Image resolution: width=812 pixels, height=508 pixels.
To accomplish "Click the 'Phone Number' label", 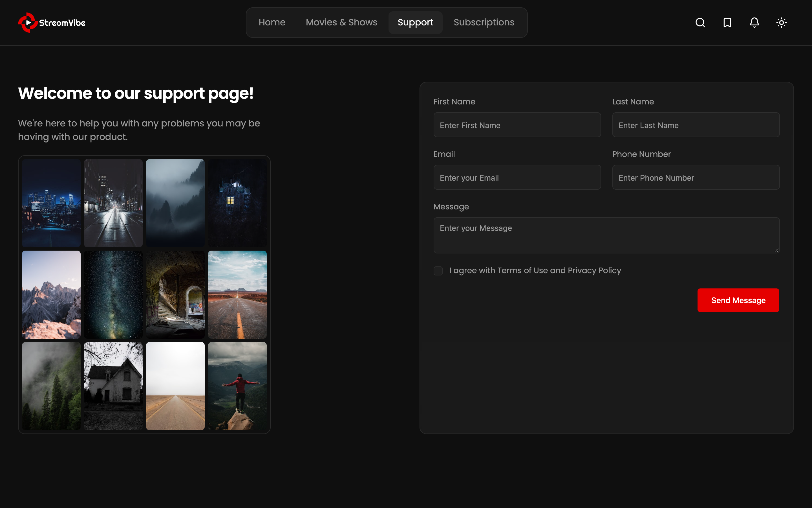I will pyautogui.click(x=641, y=154).
